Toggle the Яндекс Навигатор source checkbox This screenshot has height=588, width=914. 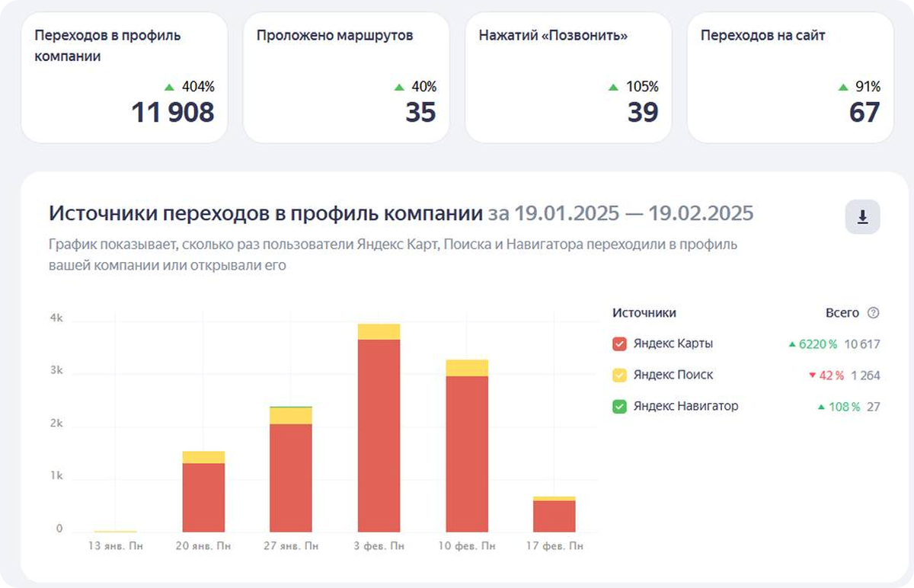619,407
